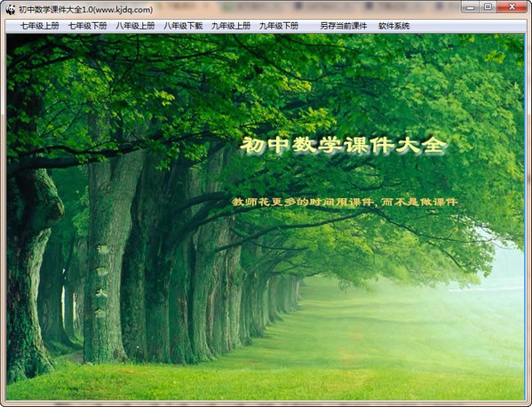Open the 七年级上册 menu
This screenshot has width=532, height=407.
pos(40,26)
